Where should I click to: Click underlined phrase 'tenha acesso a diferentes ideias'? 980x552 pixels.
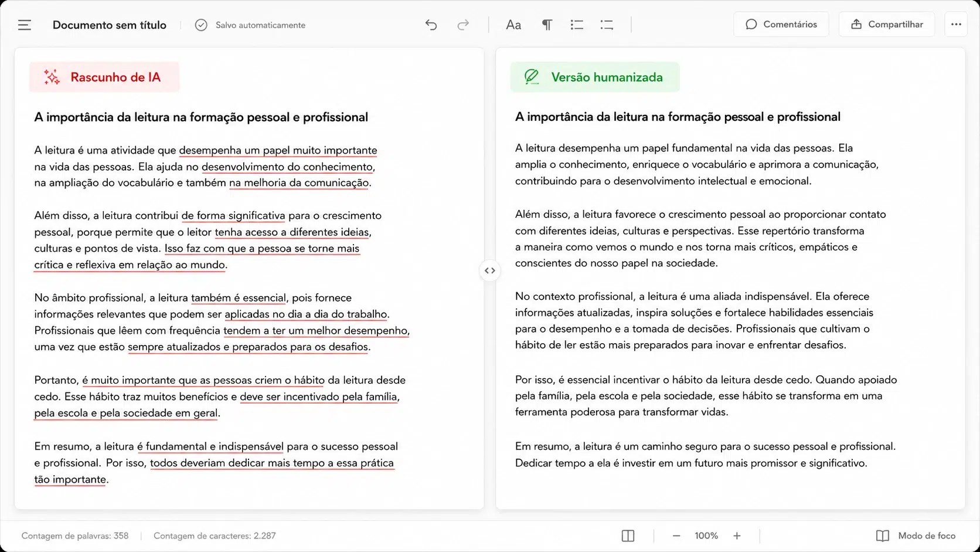coord(292,232)
